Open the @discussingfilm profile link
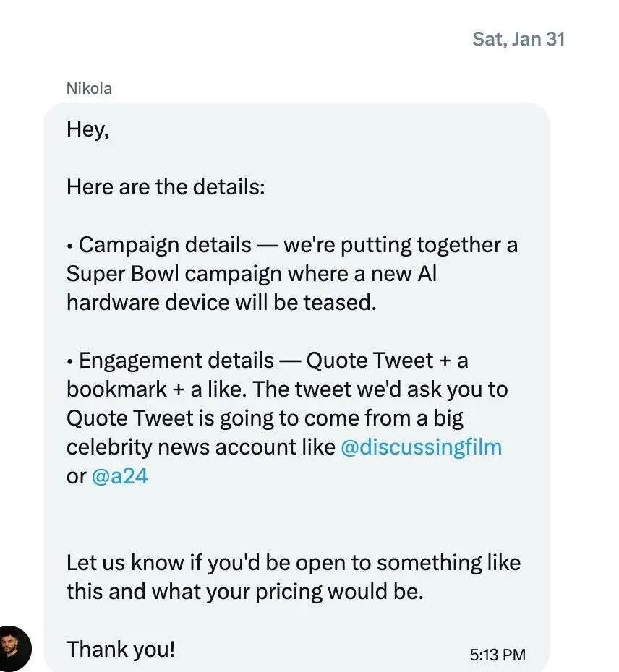This screenshot has height=672, width=619. pyautogui.click(x=420, y=447)
